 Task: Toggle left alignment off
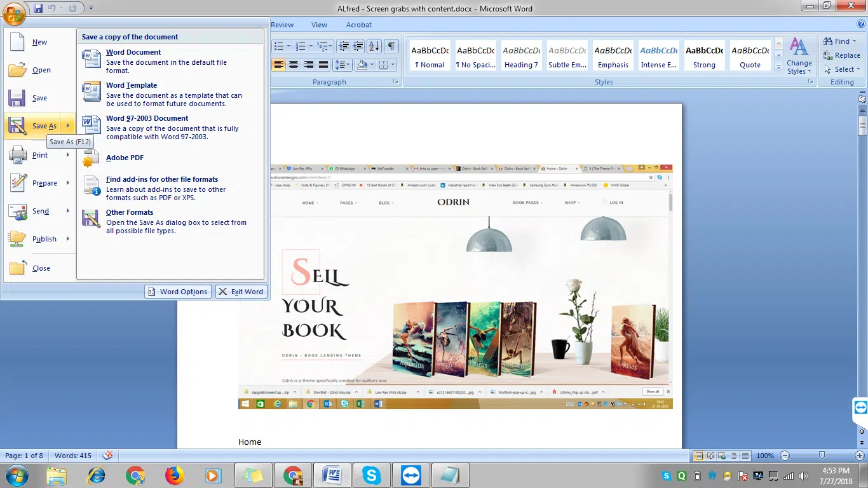(x=280, y=64)
